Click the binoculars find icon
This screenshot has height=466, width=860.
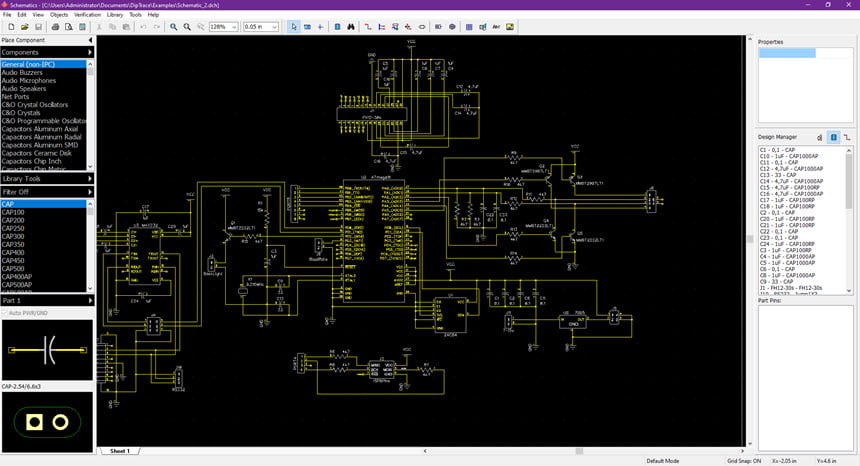tap(351, 26)
